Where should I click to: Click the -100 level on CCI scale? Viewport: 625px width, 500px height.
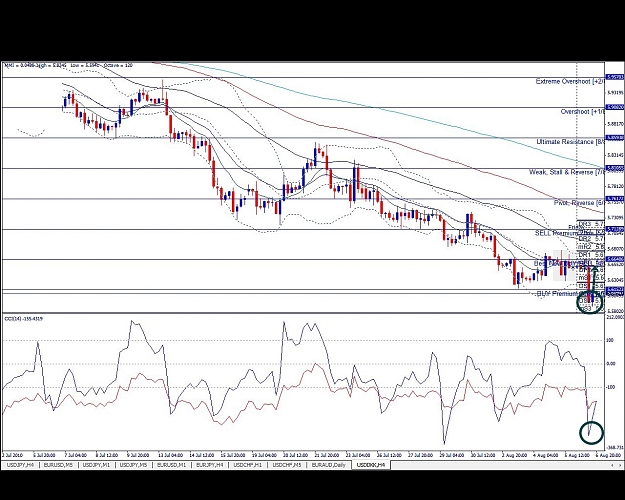610,387
